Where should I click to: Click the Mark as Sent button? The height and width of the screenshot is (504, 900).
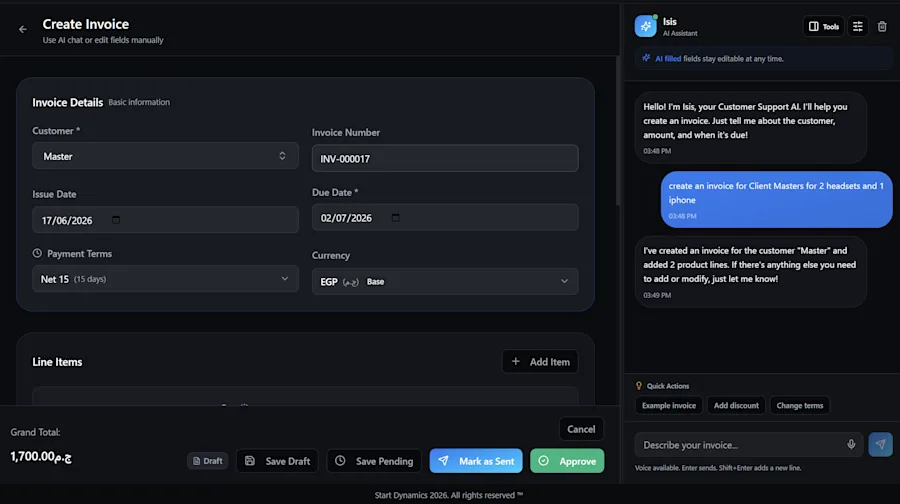pos(476,461)
